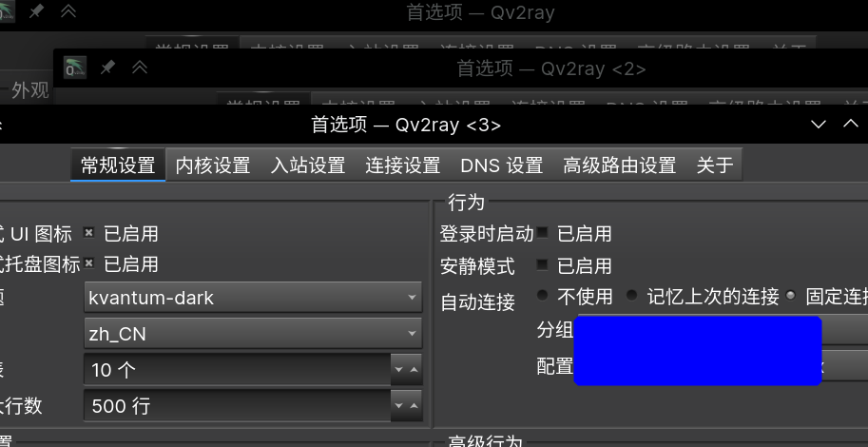Click the 自动连接 label
Screen dimensions: 868x447
[477, 302]
